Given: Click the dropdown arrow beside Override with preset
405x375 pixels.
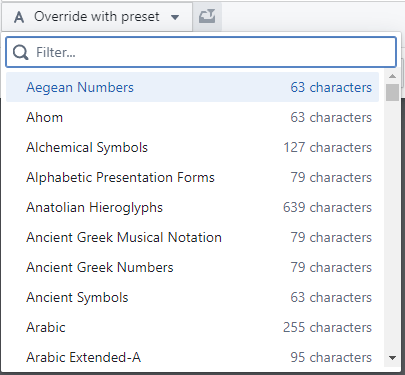Looking at the screenshot, I should click(x=175, y=17).
